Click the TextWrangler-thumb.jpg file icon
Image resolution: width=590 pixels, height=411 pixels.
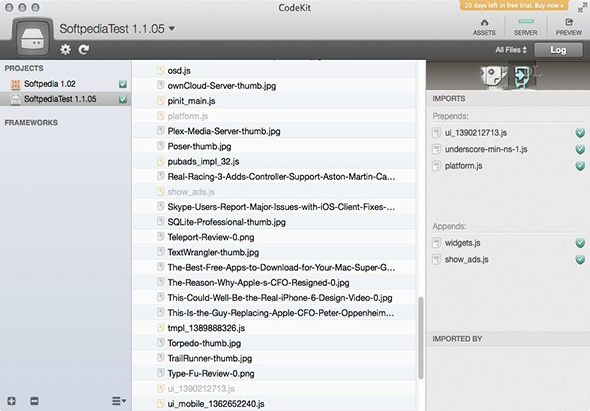pos(161,252)
